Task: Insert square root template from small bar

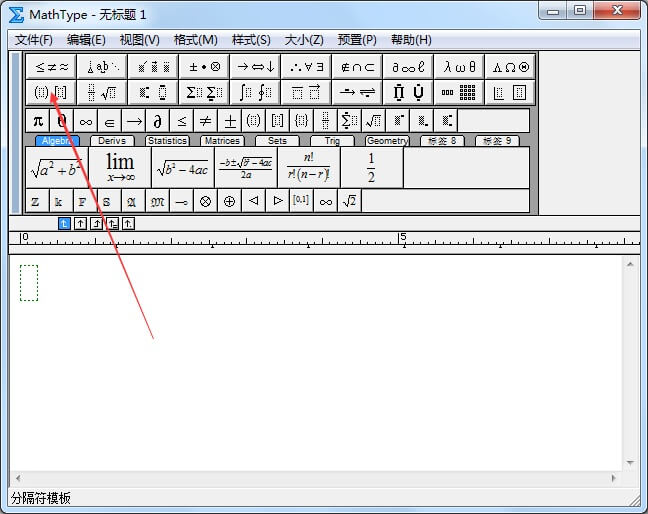Action: tap(374, 121)
